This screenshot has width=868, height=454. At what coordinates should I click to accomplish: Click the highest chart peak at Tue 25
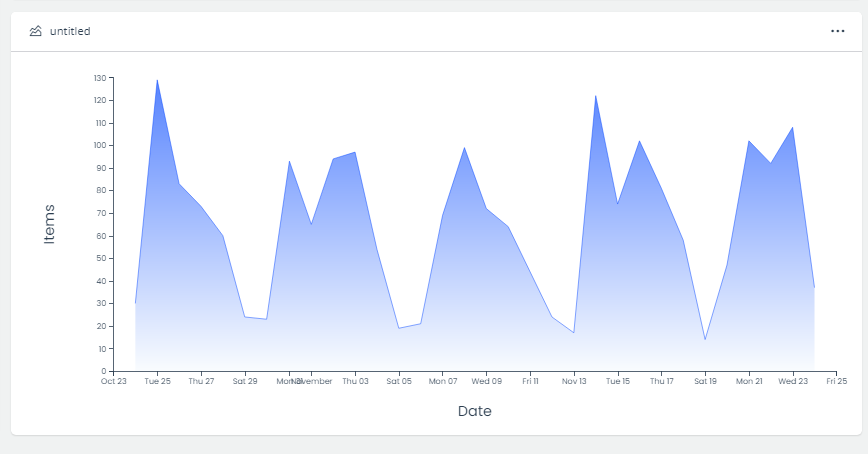[157, 80]
